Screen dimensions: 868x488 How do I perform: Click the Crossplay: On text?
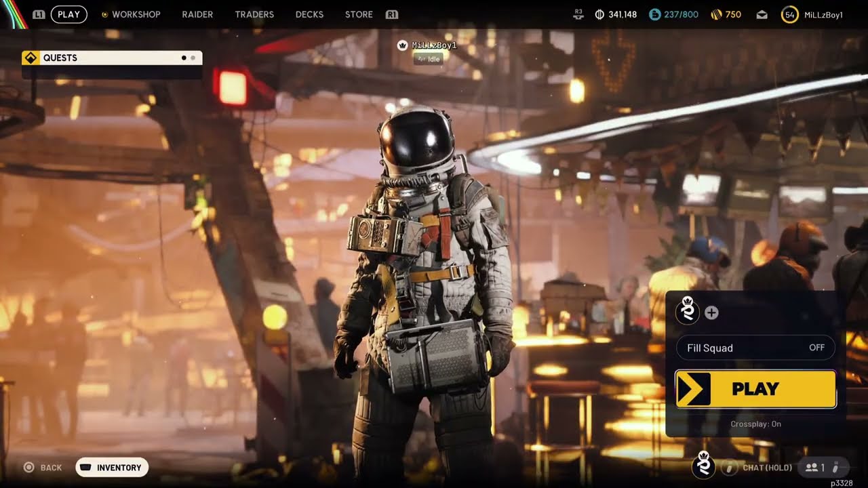coord(755,424)
